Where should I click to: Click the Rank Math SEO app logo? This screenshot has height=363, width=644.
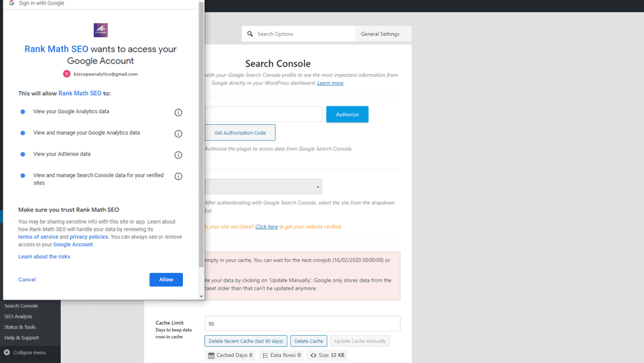pos(100,30)
